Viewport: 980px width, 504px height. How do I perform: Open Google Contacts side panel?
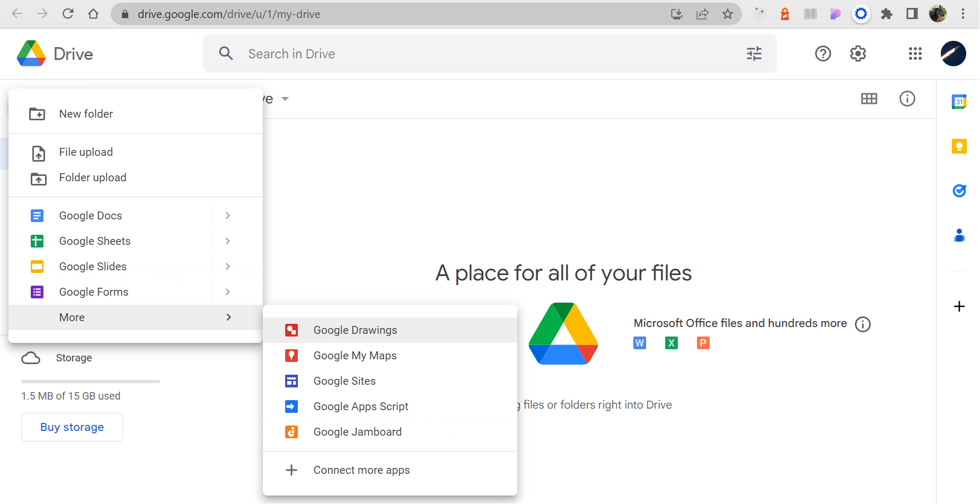click(x=959, y=235)
